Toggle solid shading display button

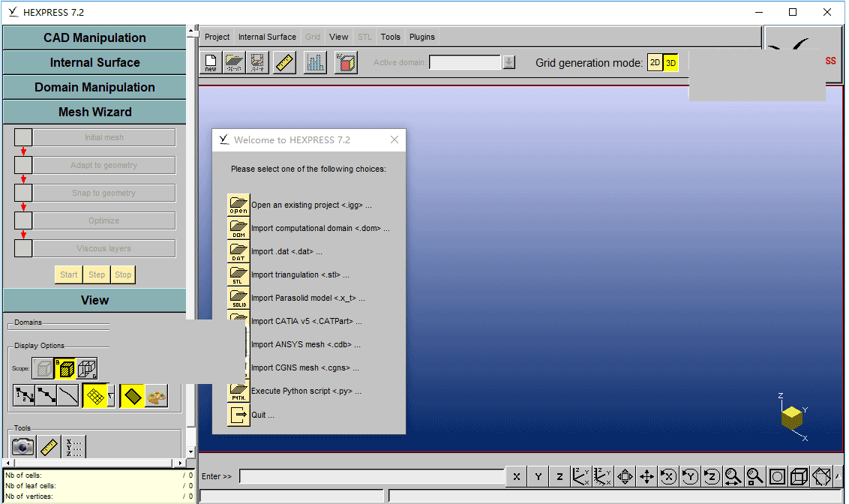133,397
